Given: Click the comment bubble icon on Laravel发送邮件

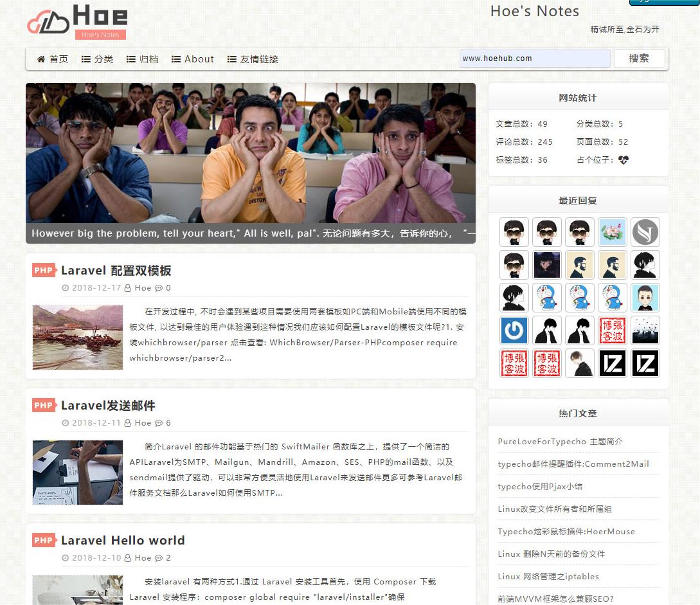Looking at the screenshot, I should tap(160, 423).
